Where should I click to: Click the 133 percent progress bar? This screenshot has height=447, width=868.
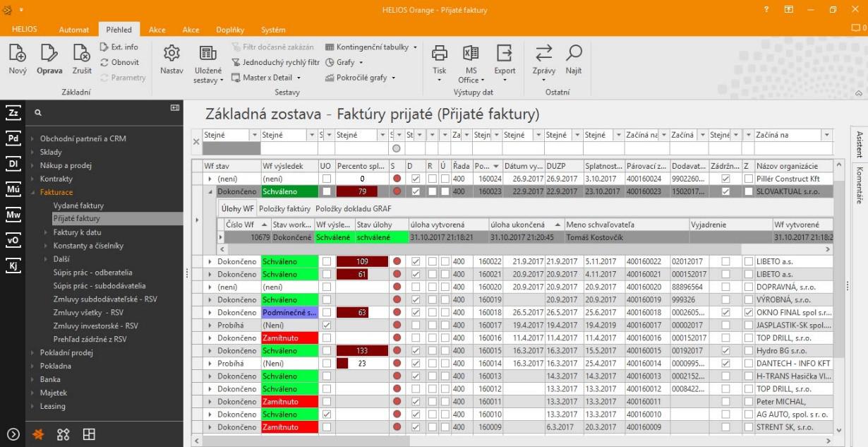click(x=362, y=351)
